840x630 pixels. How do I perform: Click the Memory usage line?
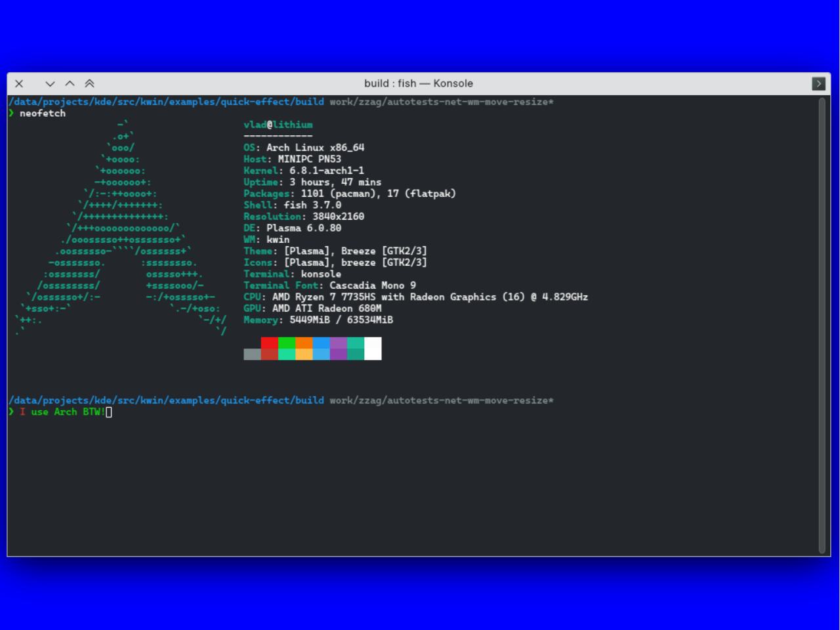[318, 320]
